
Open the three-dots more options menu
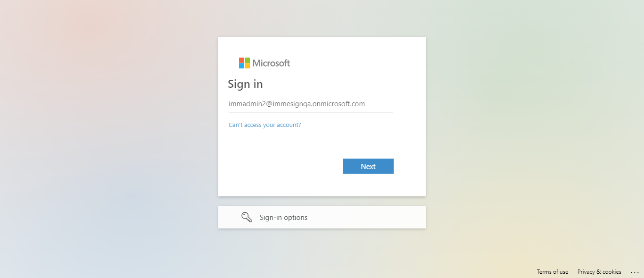635,272
